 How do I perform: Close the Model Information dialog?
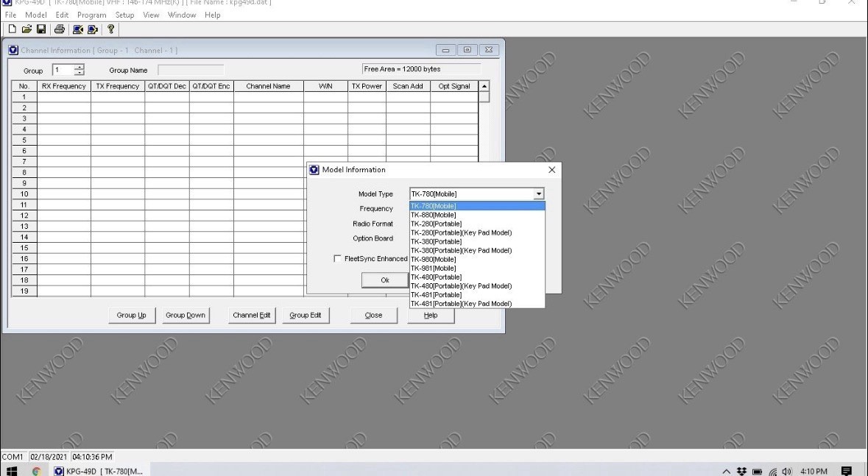[551, 170]
